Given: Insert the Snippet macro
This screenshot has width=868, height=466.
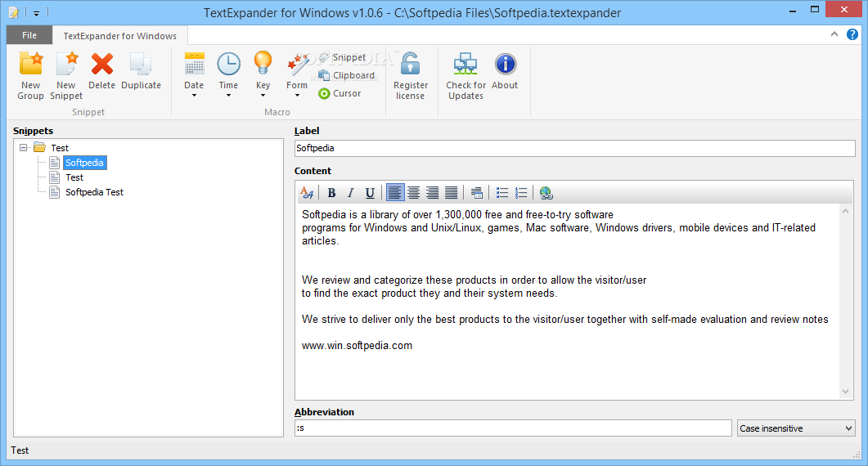Looking at the screenshot, I should [x=342, y=57].
